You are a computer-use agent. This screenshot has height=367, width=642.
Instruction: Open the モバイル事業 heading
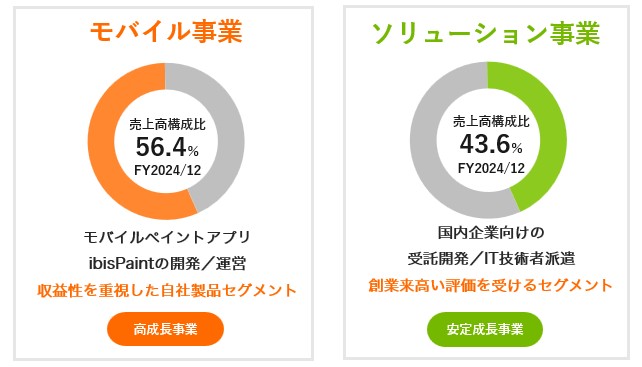click(x=166, y=32)
